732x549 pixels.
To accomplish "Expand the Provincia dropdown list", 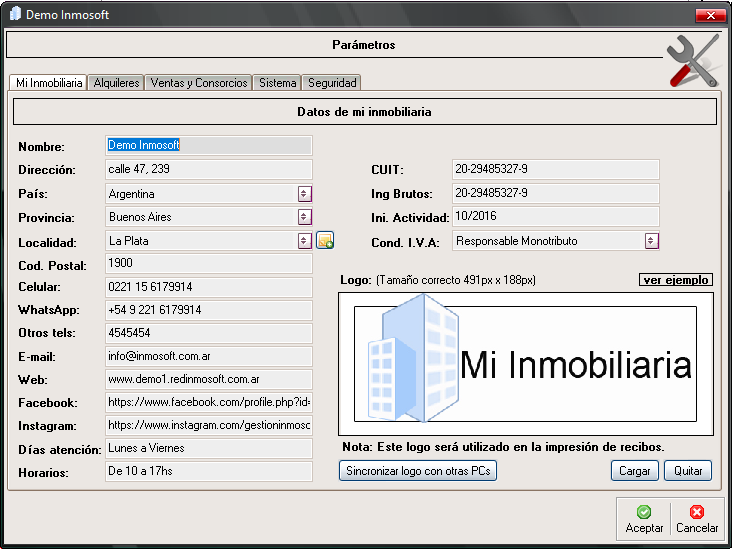I will (x=304, y=217).
